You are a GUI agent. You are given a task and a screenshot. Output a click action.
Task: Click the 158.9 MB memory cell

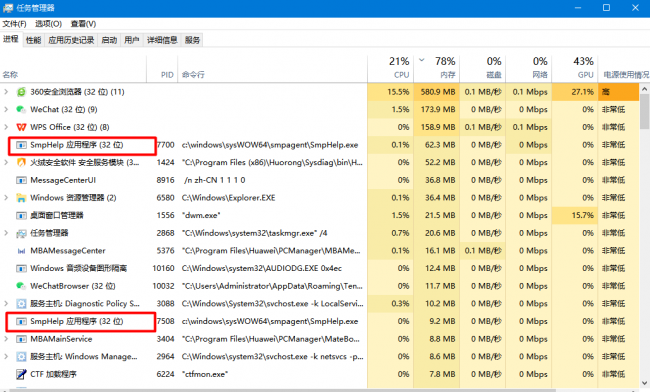437,127
